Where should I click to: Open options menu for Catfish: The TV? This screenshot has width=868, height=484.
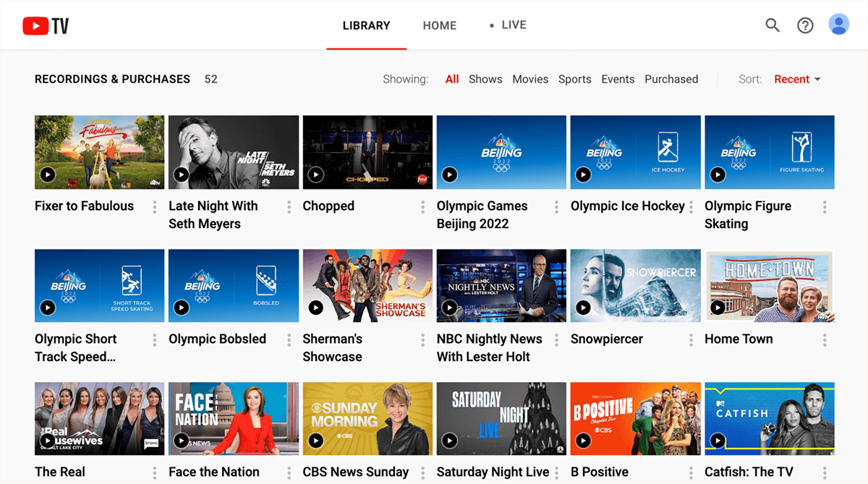824,472
